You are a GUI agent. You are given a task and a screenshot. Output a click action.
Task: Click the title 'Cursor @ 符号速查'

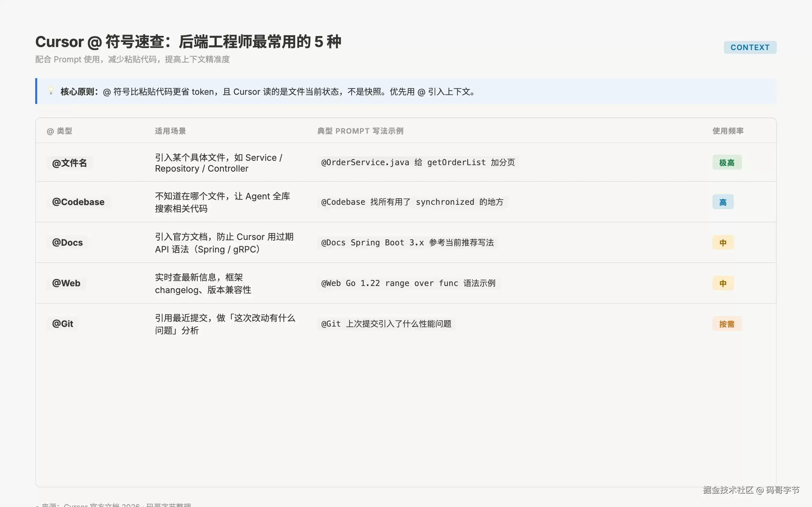(188, 42)
